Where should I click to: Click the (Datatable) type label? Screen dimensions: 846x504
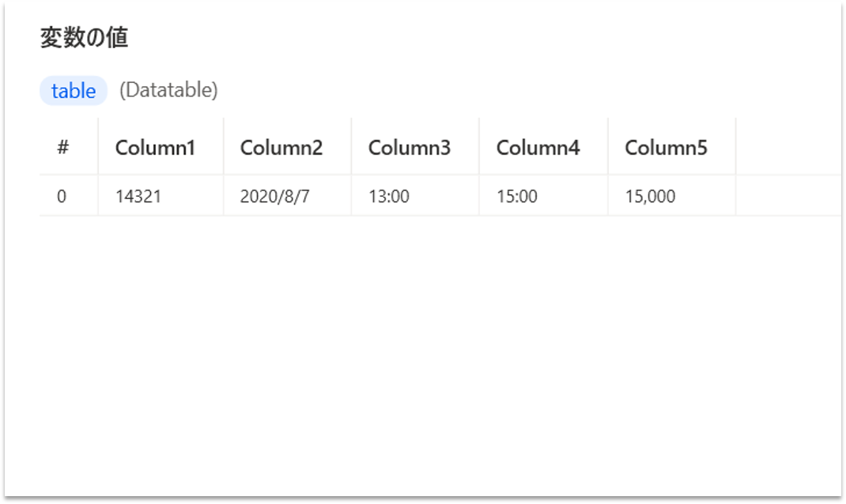[168, 90]
